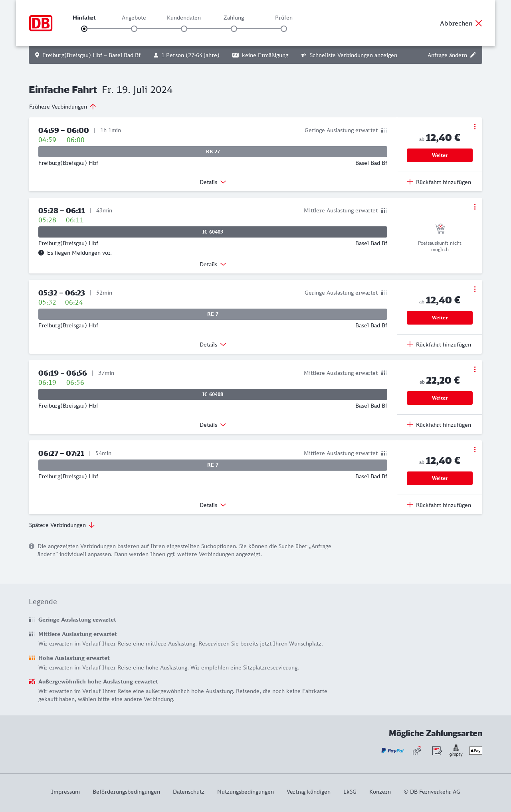
Task: Click the Apple Pay payment icon
Action: 475,751
